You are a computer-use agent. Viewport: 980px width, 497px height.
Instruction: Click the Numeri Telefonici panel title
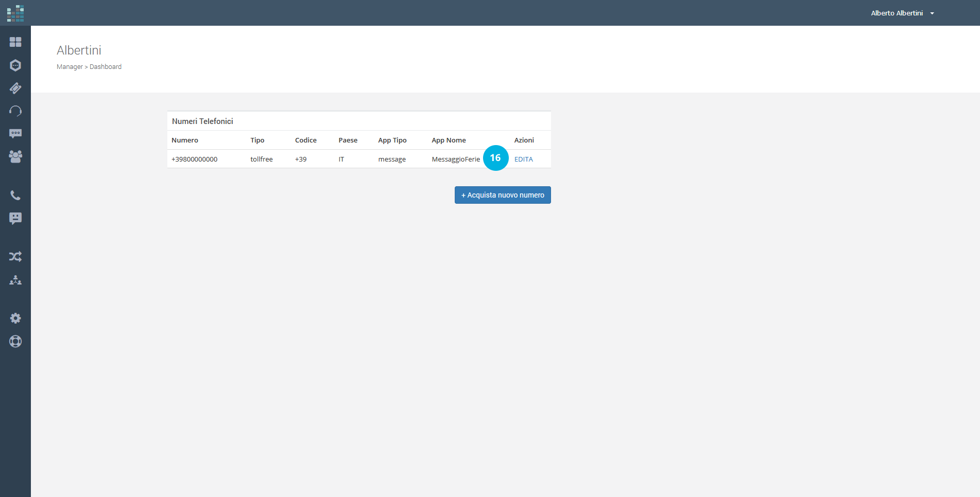202,121
